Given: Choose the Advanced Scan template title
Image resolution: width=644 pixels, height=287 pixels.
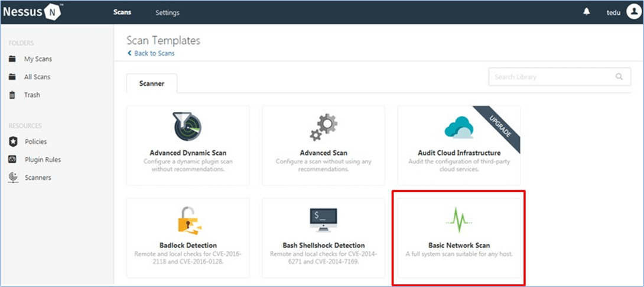Looking at the screenshot, I should pos(323,153).
